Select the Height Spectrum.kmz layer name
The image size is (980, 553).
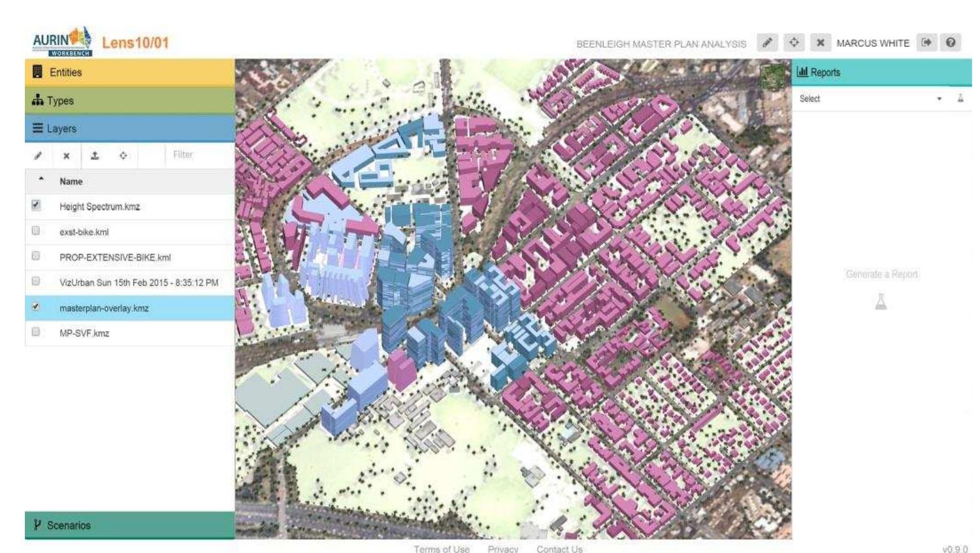(99, 206)
